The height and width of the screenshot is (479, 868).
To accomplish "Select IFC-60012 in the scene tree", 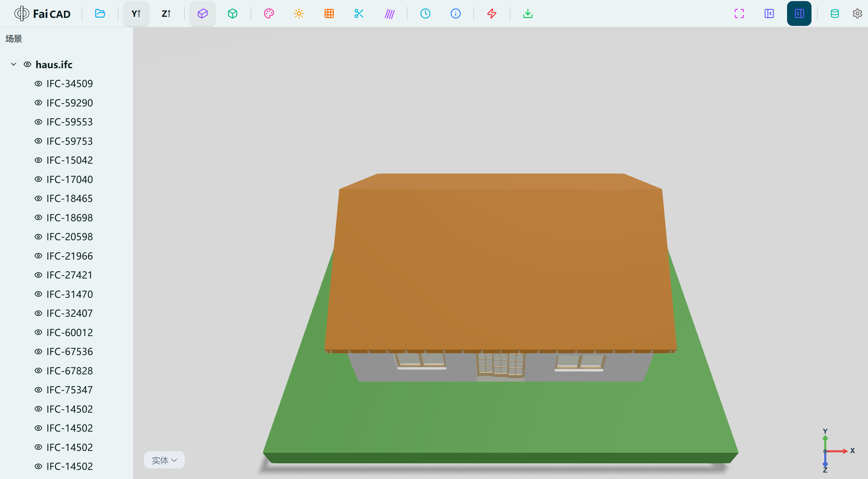I will point(70,332).
